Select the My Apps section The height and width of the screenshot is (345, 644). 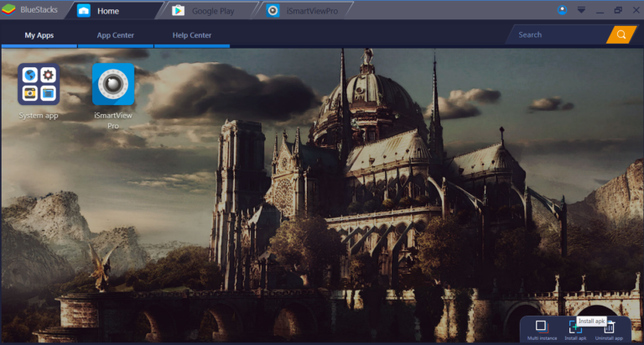pos(39,35)
